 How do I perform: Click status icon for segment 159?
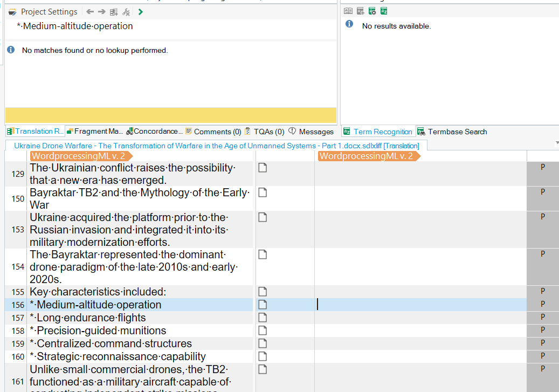pos(263,343)
